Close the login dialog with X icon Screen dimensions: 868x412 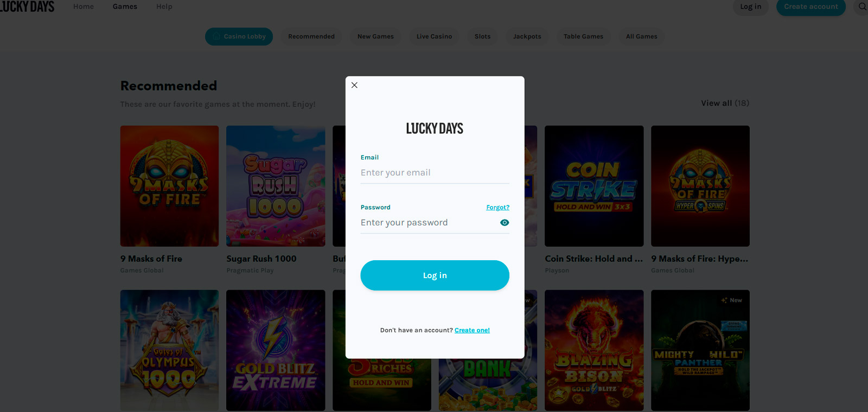click(x=354, y=85)
